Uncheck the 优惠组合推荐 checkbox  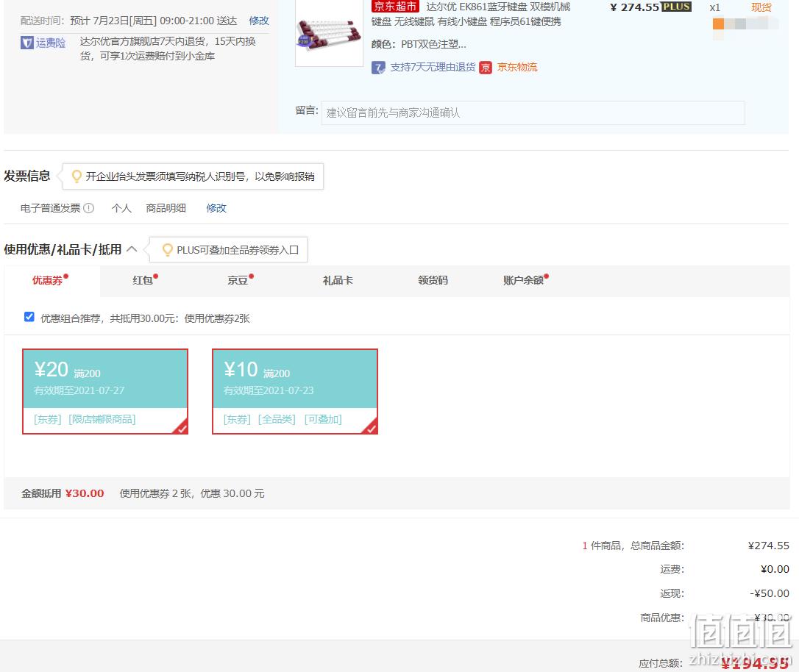pyautogui.click(x=29, y=317)
